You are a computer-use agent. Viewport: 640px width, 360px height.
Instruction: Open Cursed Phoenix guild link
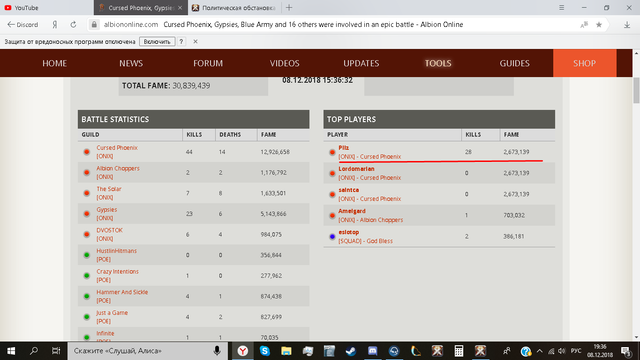[117, 148]
